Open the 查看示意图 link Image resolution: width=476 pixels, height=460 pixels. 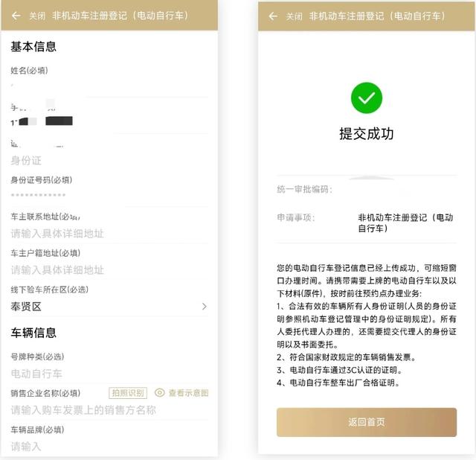[x=188, y=393]
